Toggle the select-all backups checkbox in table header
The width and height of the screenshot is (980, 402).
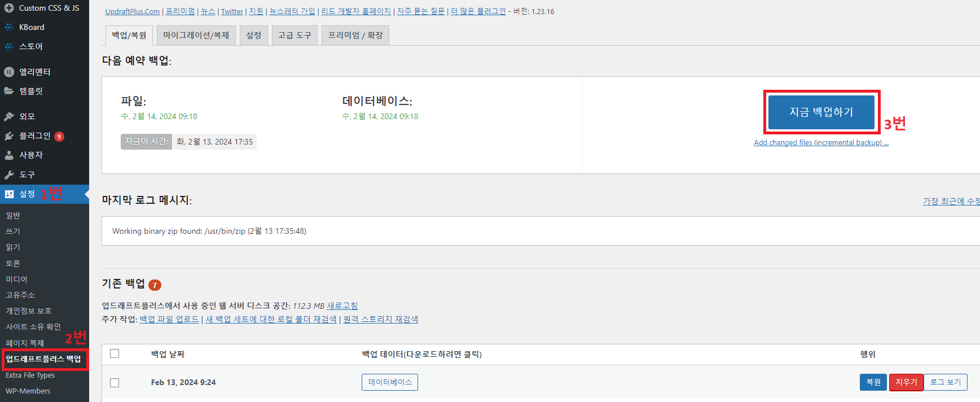coord(115,353)
